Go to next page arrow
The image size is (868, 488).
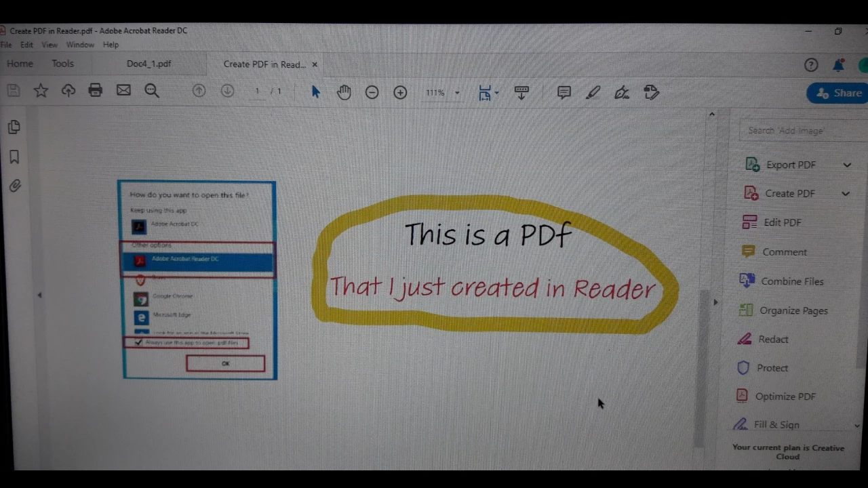coord(227,91)
